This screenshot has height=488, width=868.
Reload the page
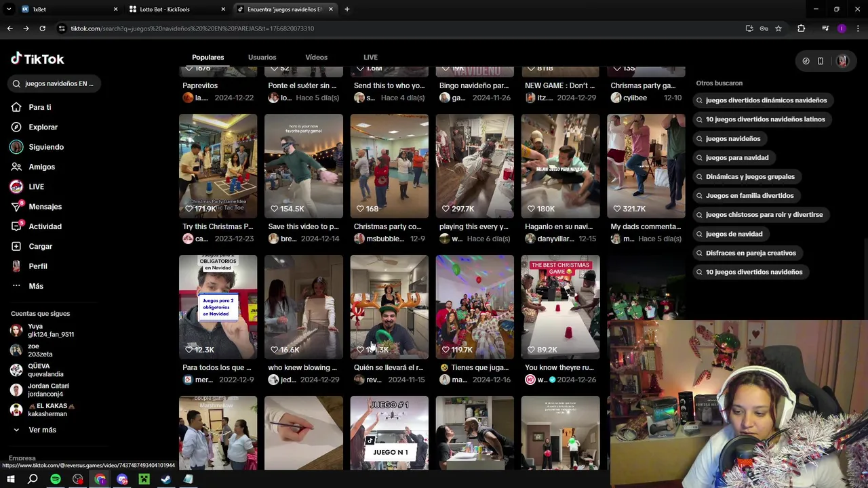42,28
